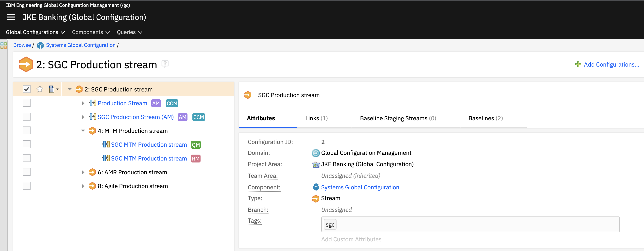Click the help question mark icon
The image size is (644, 251).
pyautogui.click(x=165, y=64)
